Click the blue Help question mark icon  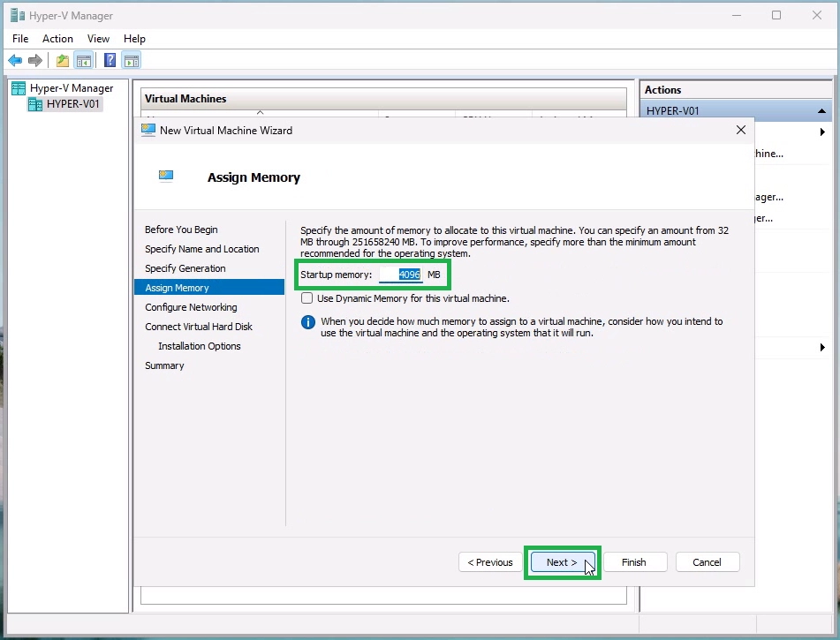(110, 61)
